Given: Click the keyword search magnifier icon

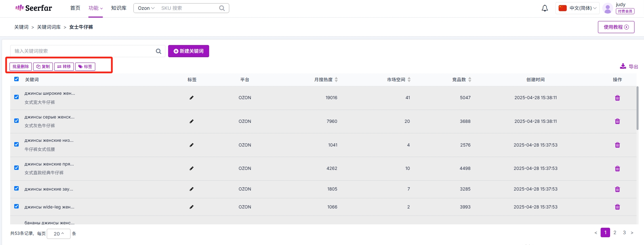Looking at the screenshot, I should [x=158, y=51].
